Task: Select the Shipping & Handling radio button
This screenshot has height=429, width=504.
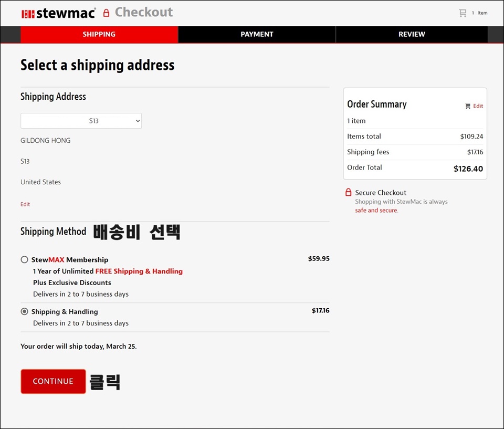Action: [25, 311]
